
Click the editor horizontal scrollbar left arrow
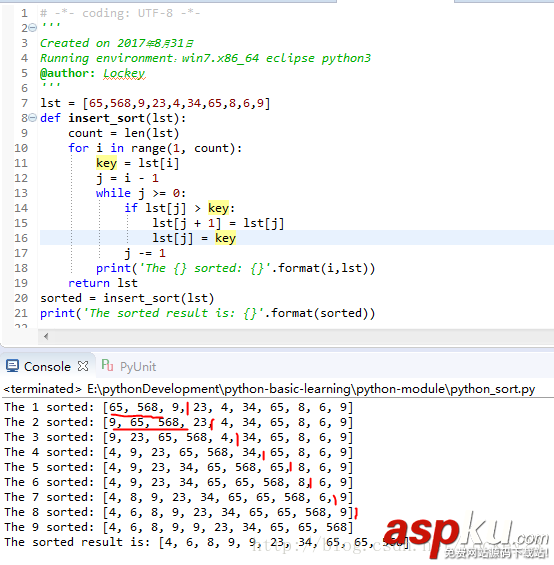click(x=46, y=337)
